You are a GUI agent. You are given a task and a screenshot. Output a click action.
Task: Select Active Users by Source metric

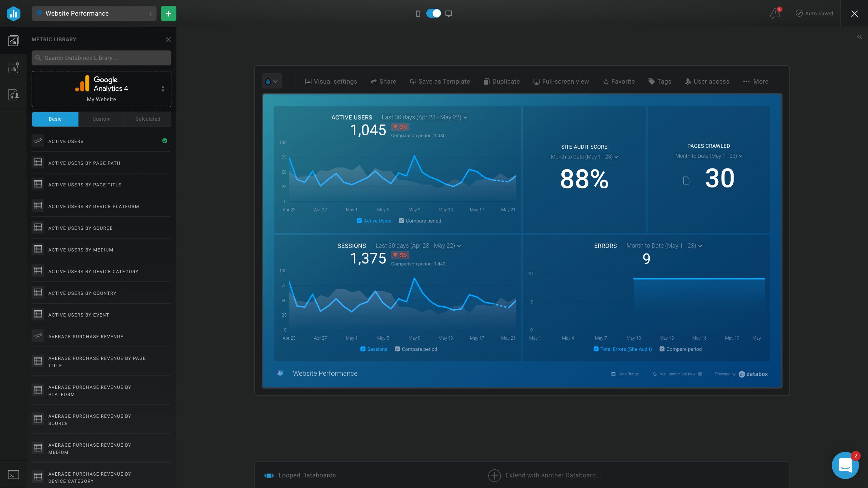coord(101,228)
